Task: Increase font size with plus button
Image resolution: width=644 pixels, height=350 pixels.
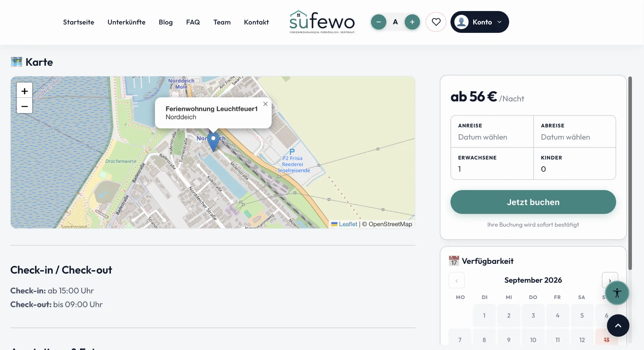Action: pos(412,22)
